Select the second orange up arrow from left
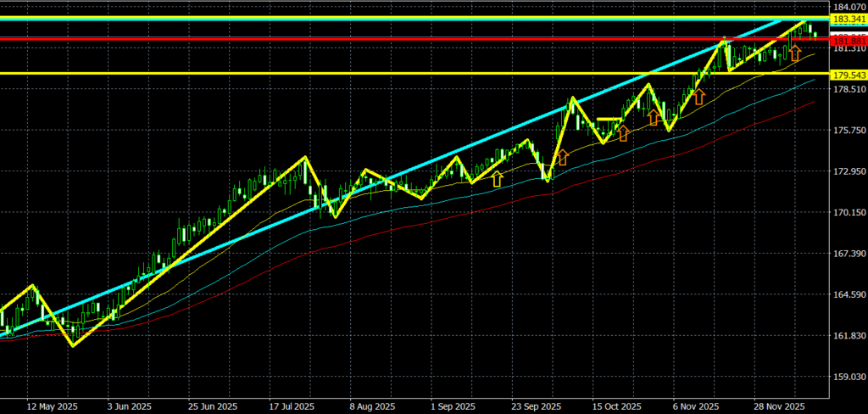The image size is (868, 414). coord(561,157)
